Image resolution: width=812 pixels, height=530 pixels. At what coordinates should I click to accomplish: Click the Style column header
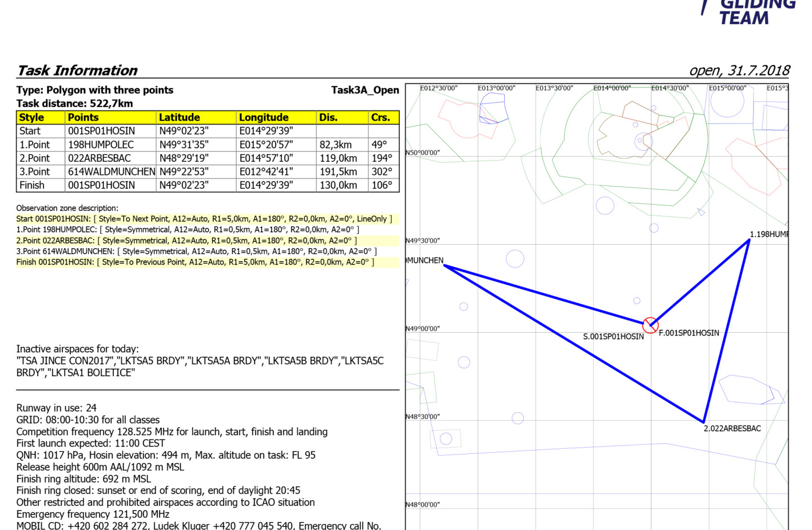click(32, 117)
